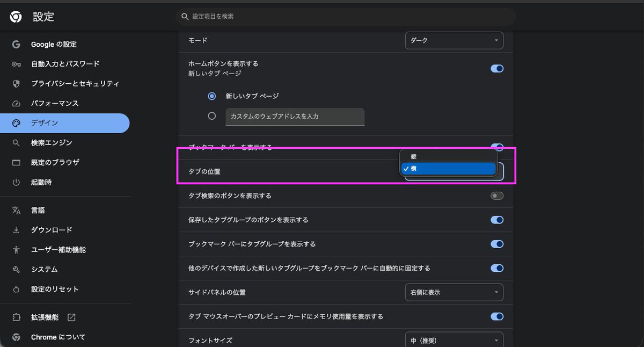Click the magnifier icon for 検索エンジン

[x=16, y=143]
